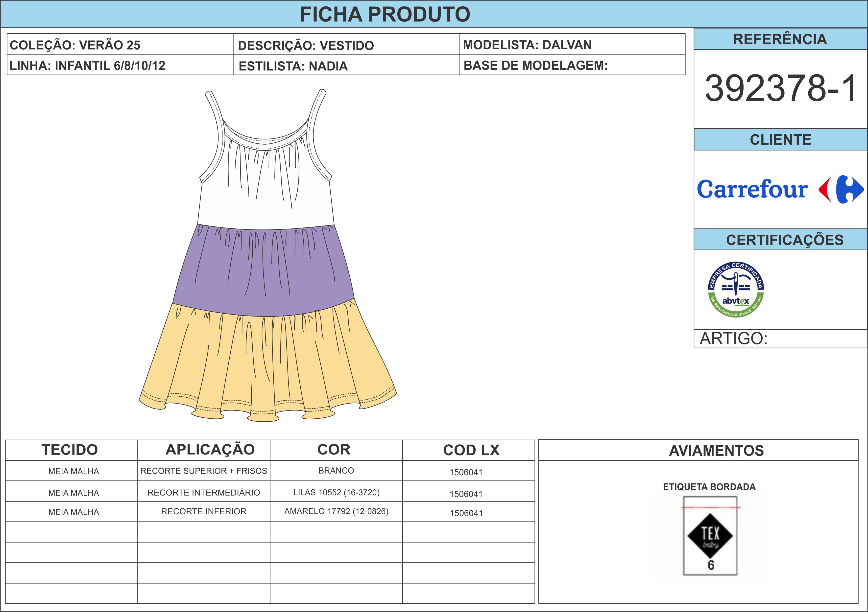Click the ABVTEX certification seal
This screenshot has width=868, height=612.
click(x=736, y=289)
